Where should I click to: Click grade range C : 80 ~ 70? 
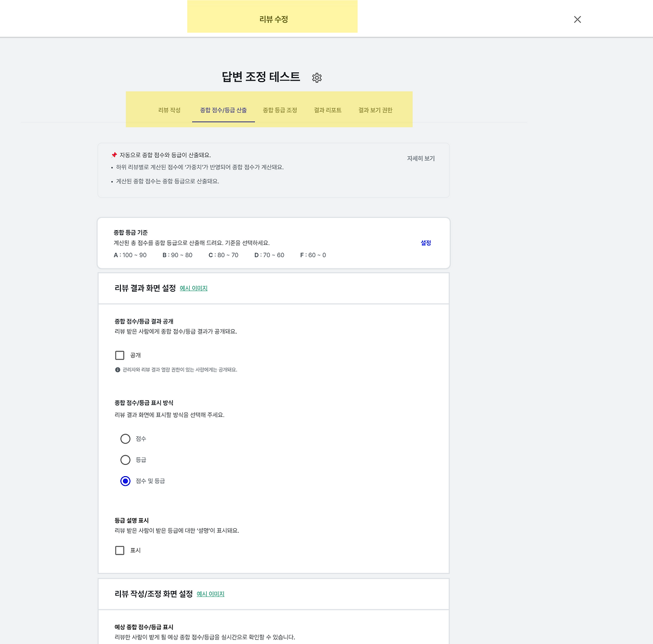point(223,255)
